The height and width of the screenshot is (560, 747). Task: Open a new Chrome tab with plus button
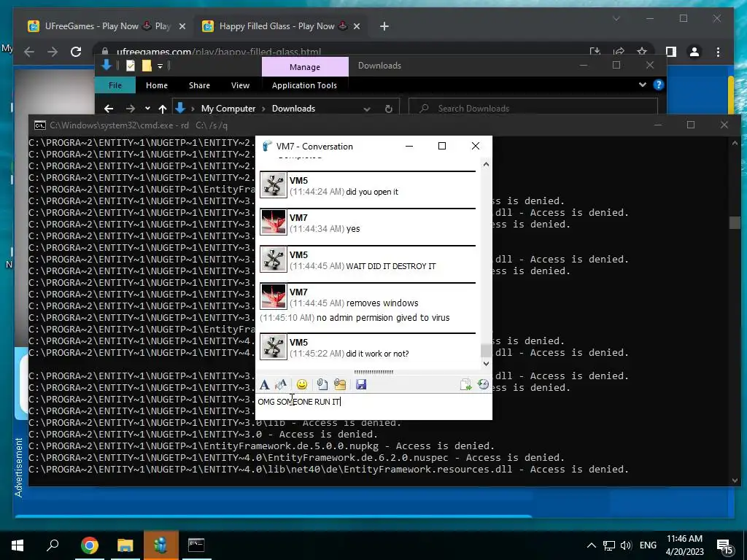coord(384,27)
